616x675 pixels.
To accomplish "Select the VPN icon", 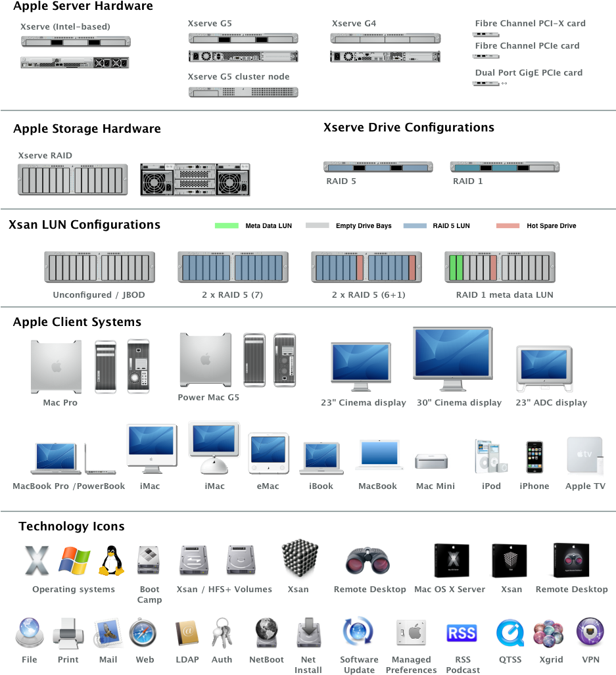I will [590, 632].
